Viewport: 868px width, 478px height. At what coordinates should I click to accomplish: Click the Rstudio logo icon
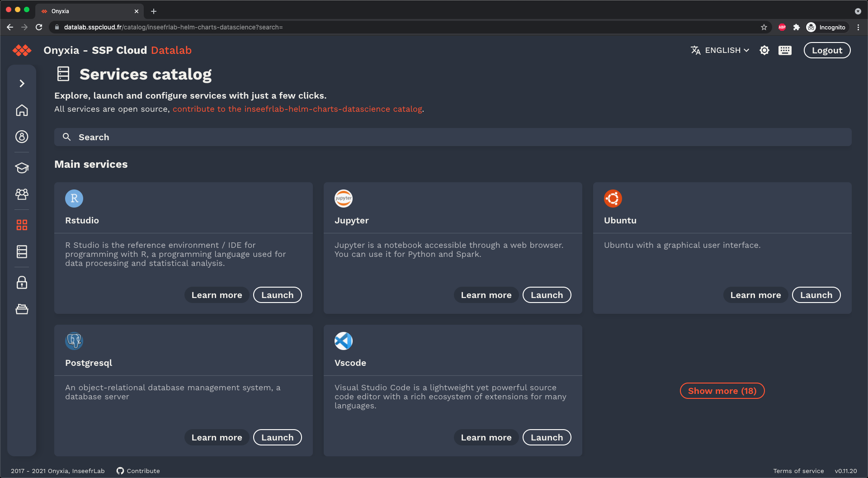[x=74, y=198]
